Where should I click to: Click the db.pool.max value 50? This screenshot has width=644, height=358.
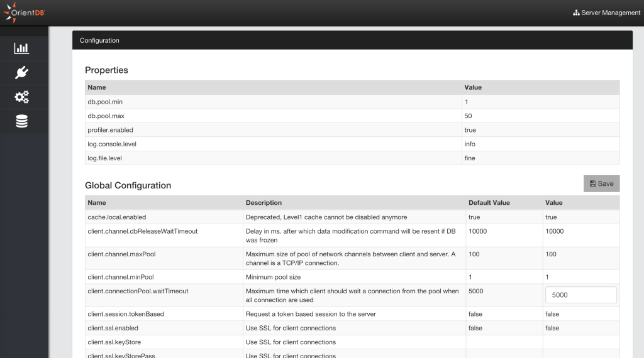point(469,116)
